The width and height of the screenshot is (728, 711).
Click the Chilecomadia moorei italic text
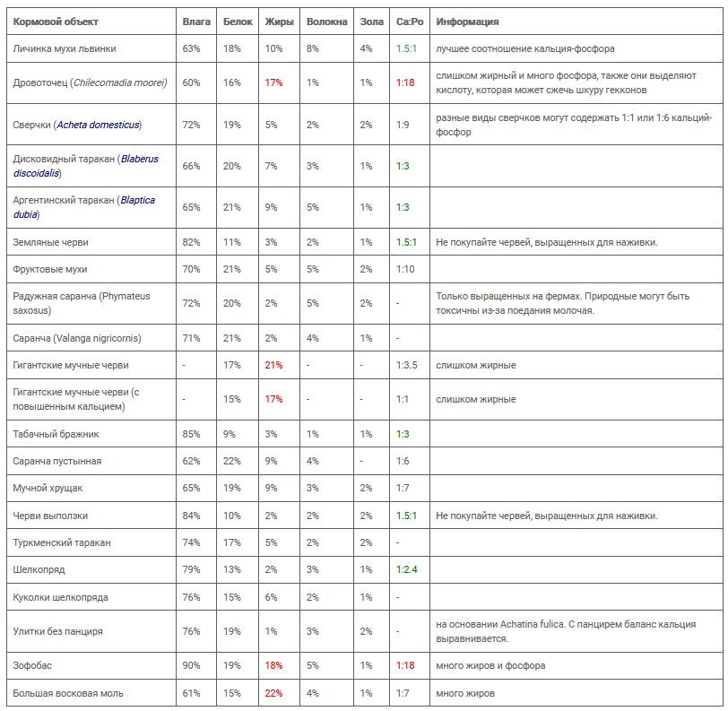click(x=119, y=82)
